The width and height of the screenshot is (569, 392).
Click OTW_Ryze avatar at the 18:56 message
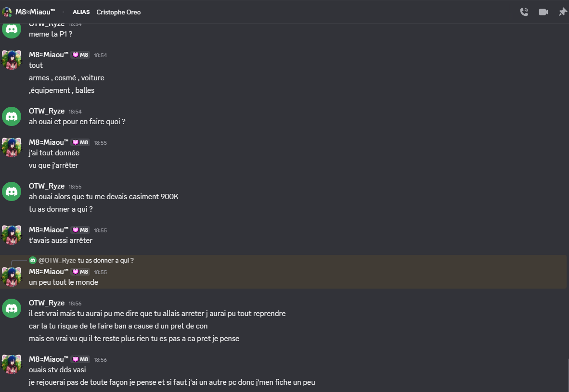pos(12,308)
